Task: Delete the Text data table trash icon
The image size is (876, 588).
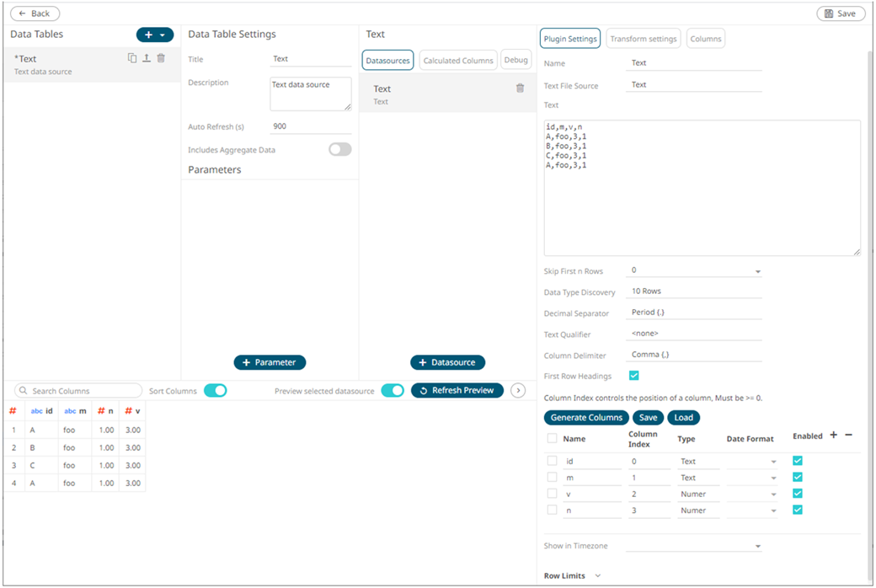Action: tap(161, 58)
